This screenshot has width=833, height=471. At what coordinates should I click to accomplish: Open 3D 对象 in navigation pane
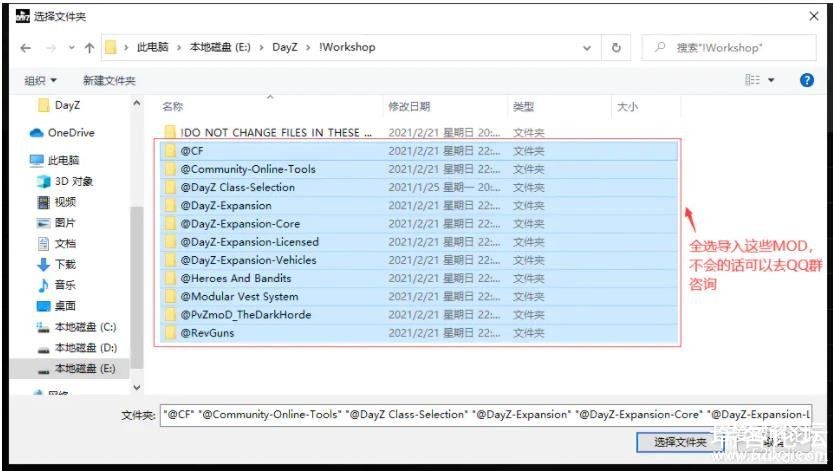65,182
